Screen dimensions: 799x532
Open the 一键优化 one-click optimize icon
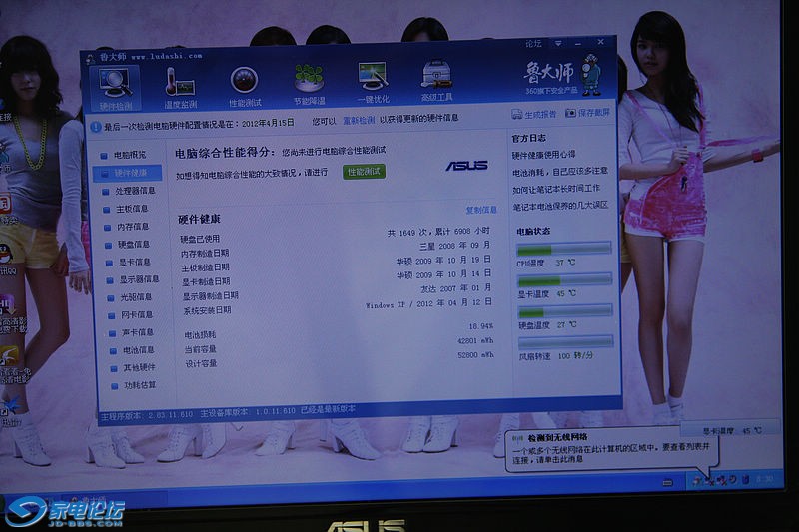click(373, 85)
